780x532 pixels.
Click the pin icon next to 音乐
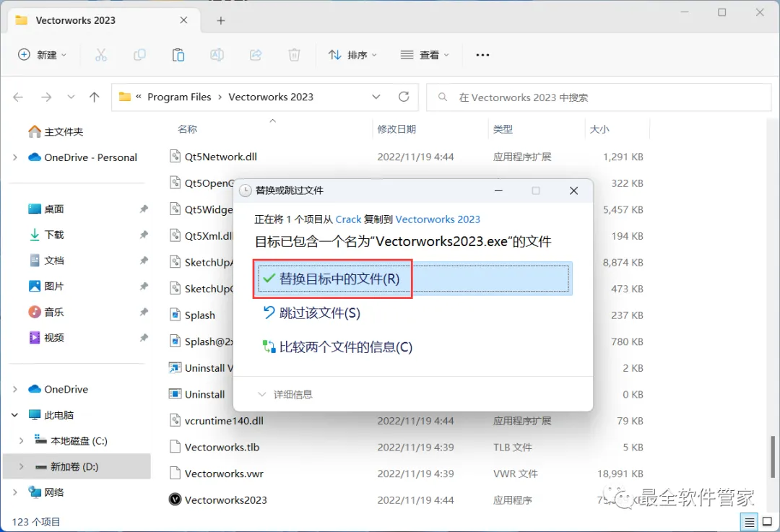click(x=144, y=313)
